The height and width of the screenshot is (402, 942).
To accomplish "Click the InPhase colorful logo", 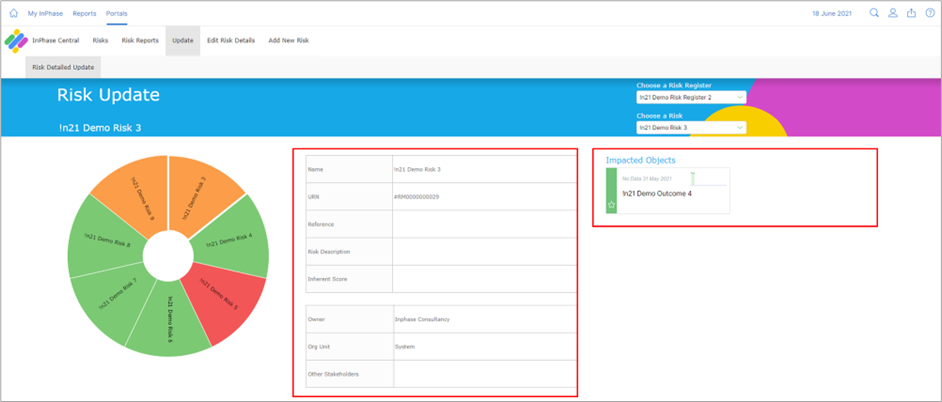I will coord(15,41).
